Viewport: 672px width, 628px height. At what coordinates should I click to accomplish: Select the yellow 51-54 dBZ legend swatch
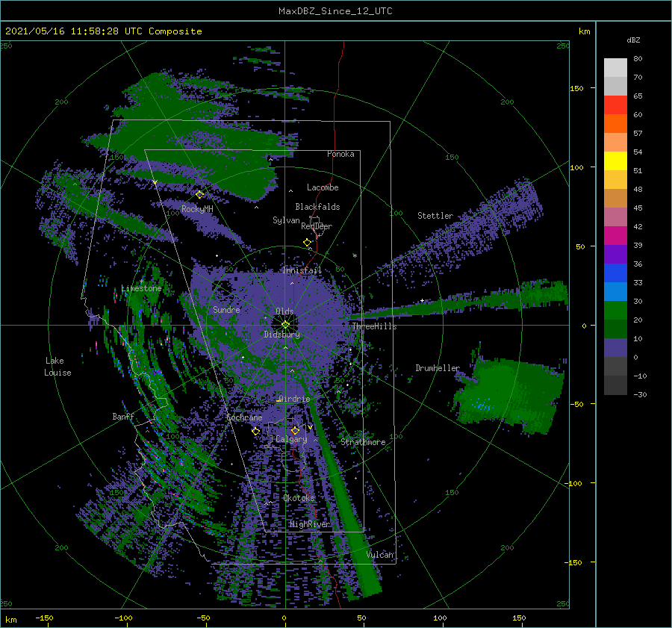[615, 161]
